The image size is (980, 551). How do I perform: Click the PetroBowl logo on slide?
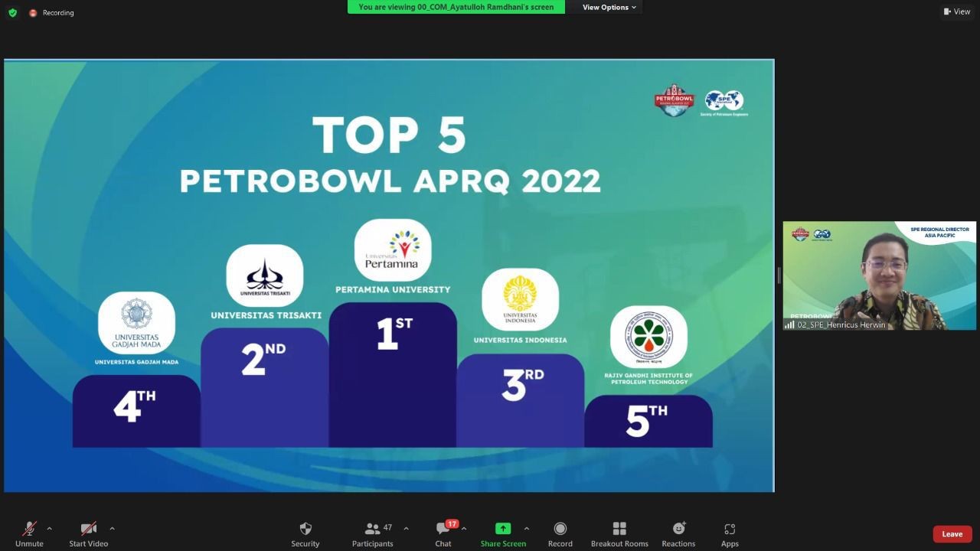pyautogui.click(x=675, y=100)
